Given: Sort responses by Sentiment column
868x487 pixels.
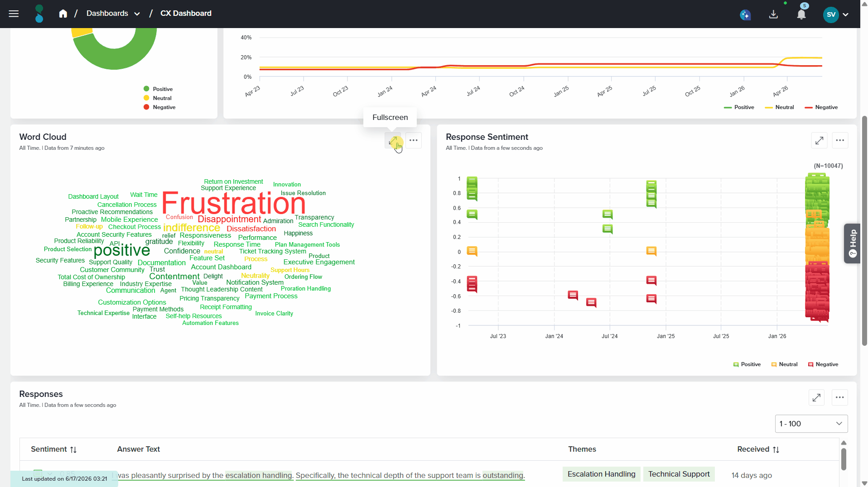Looking at the screenshot, I should point(54,449).
